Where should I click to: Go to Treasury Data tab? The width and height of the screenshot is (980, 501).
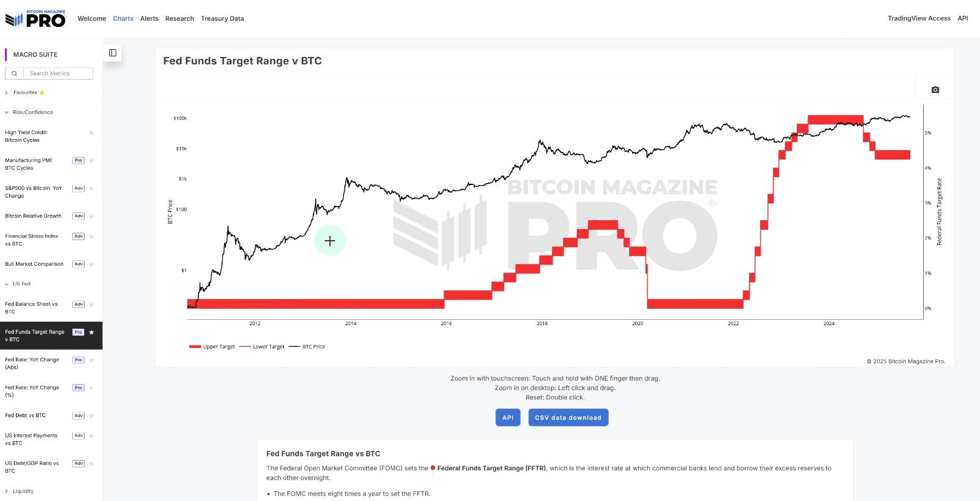coord(222,19)
